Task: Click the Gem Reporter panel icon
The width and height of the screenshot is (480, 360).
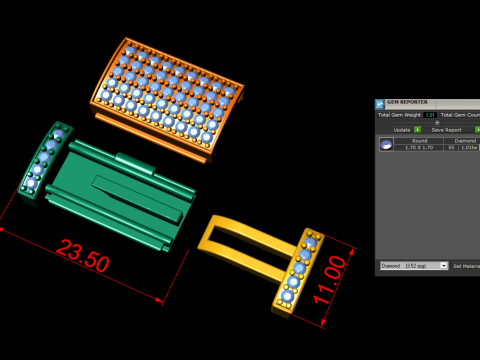Action: point(380,104)
